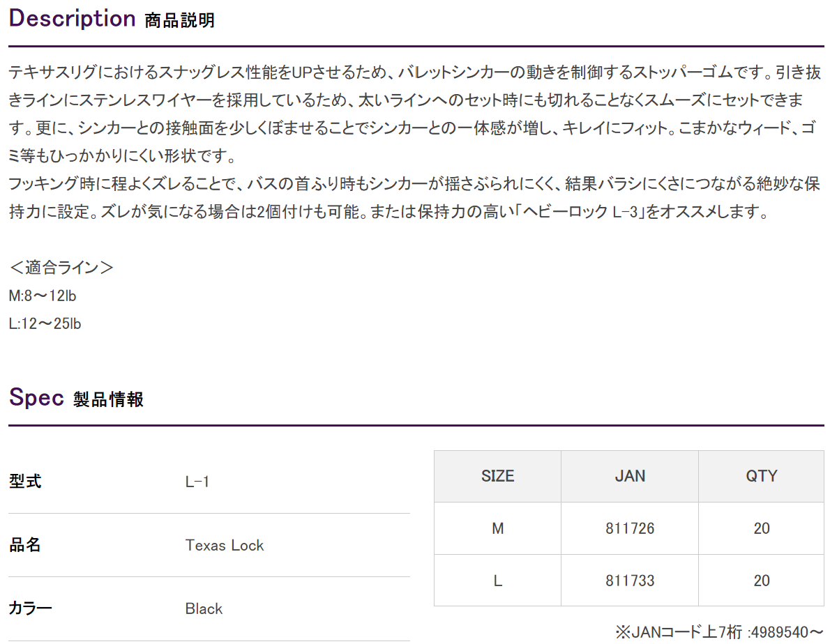Click the ＜適合ライン＞ text
The width and height of the screenshot is (830, 644).
[61, 267]
